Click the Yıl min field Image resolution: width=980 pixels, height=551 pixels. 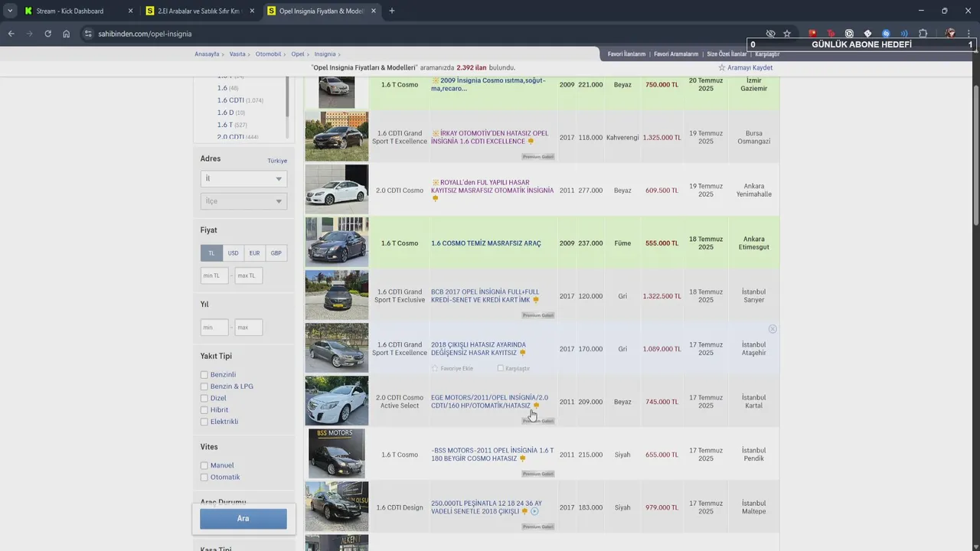214,328
